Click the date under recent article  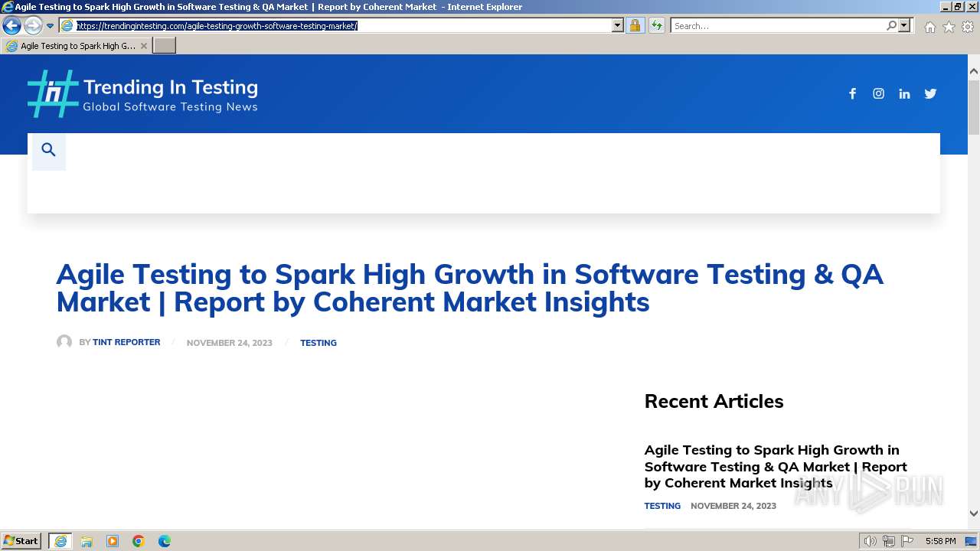(x=733, y=506)
